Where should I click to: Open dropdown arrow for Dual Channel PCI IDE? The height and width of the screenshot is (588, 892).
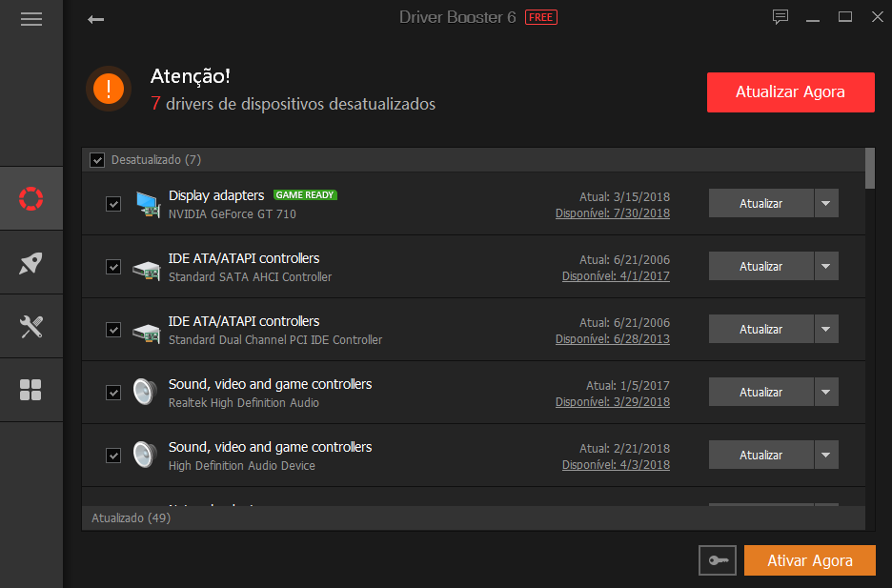(826, 329)
